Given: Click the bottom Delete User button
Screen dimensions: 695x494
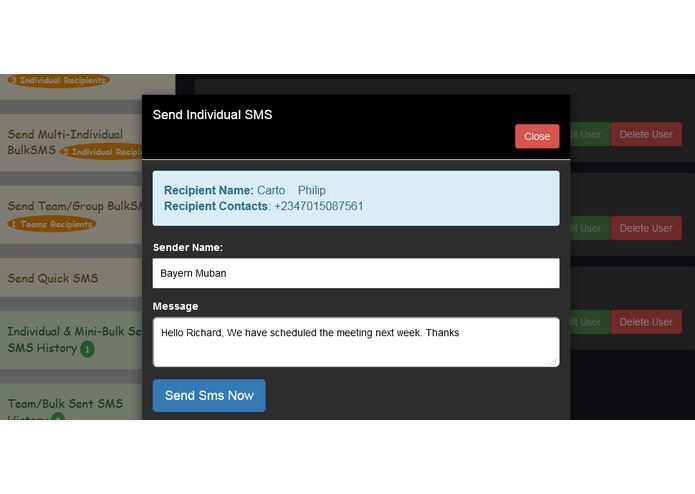Looking at the screenshot, I should 646,322.
